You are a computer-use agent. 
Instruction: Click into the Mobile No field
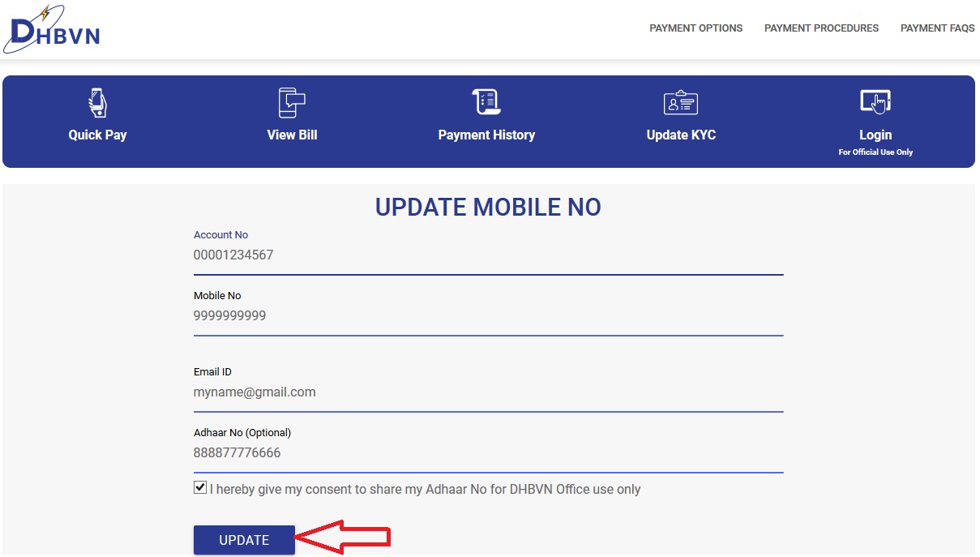pyautogui.click(x=488, y=316)
